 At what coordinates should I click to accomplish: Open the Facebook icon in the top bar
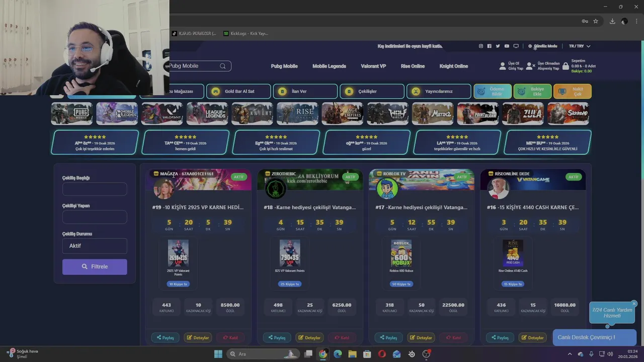[x=489, y=46]
